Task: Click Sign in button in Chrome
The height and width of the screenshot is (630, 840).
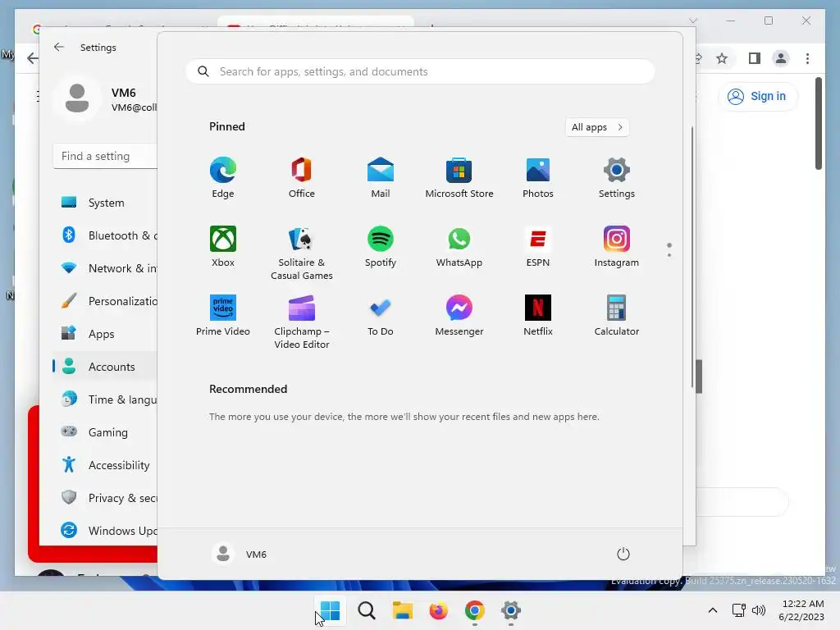Action: (757, 97)
